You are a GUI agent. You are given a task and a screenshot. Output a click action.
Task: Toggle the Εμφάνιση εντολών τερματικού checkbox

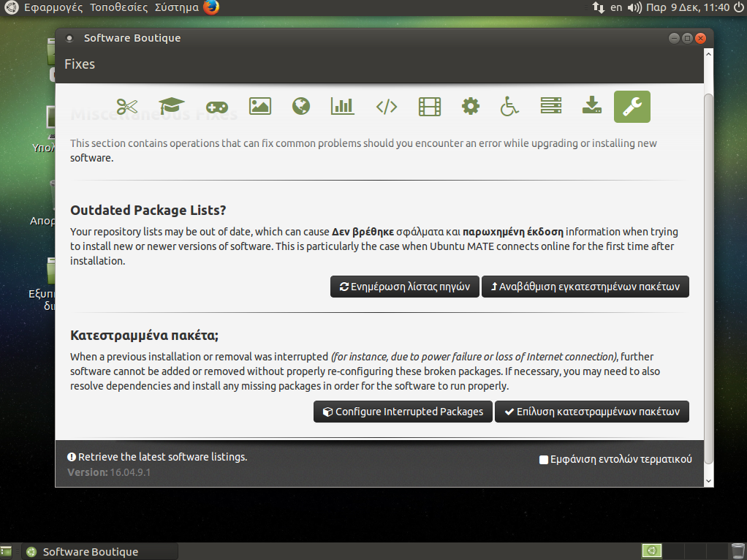[x=543, y=460]
